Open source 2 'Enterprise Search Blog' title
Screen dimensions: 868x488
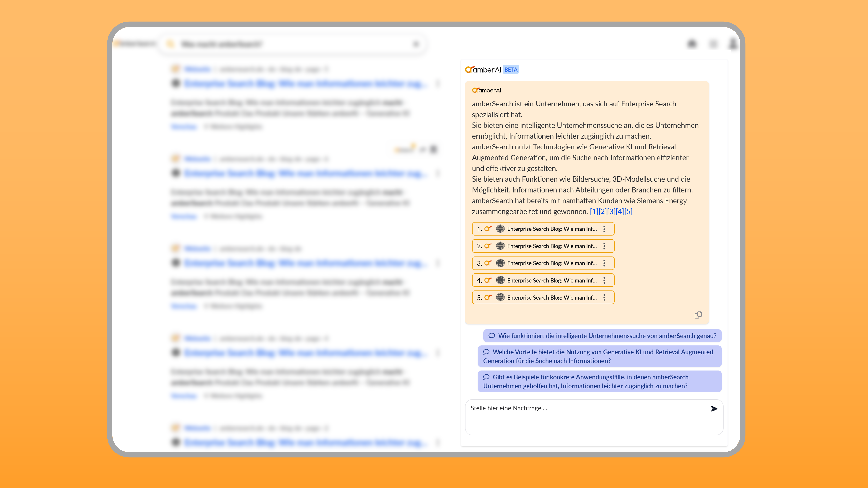pyautogui.click(x=552, y=246)
